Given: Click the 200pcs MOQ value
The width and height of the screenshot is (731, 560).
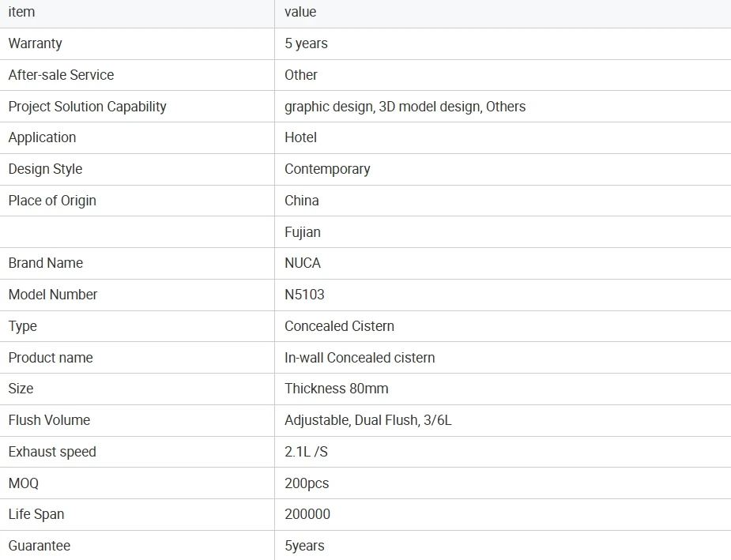Looking at the screenshot, I should click(307, 483).
